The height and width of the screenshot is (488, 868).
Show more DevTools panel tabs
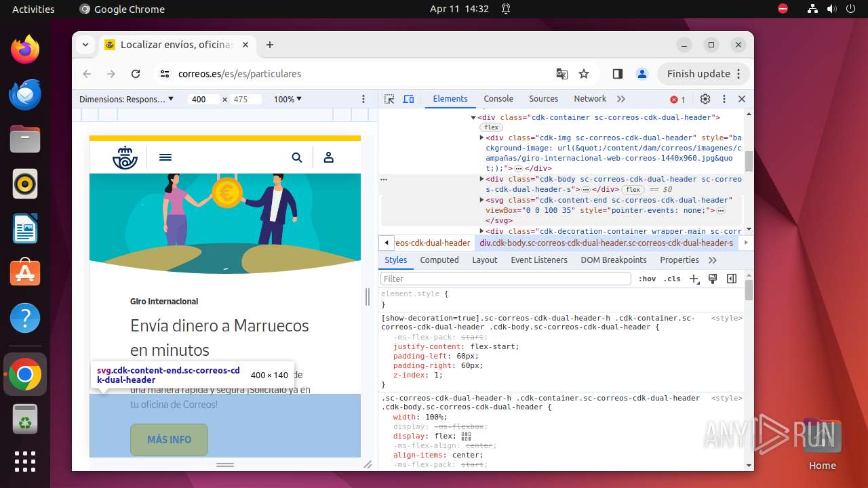point(620,99)
